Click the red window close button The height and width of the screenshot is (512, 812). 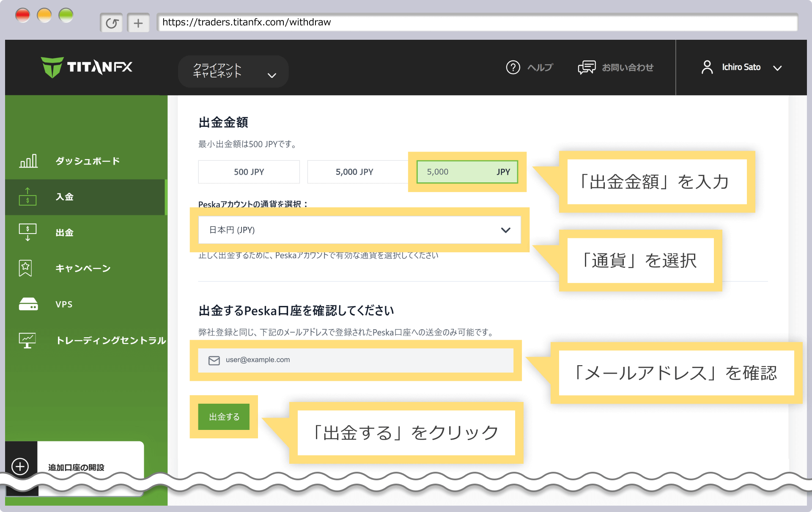pyautogui.click(x=22, y=16)
